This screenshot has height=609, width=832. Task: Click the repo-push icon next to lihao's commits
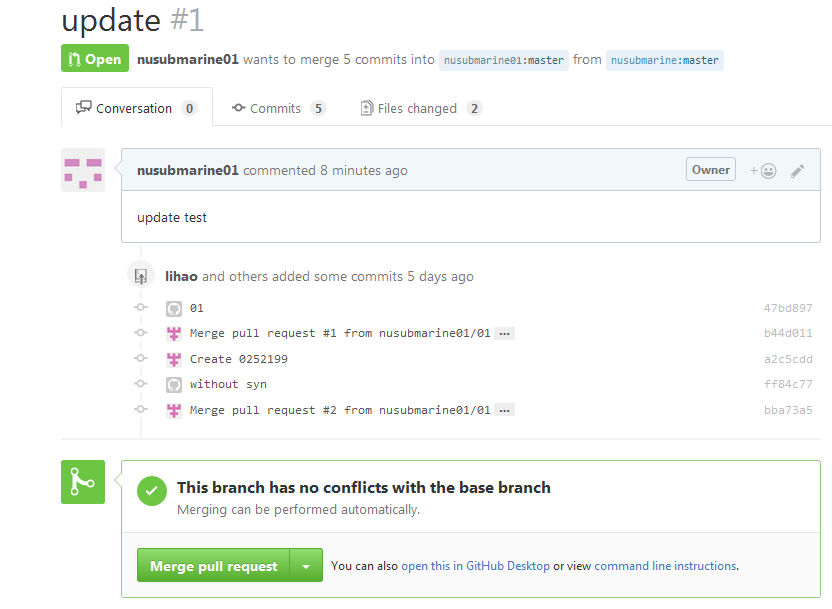(141, 275)
